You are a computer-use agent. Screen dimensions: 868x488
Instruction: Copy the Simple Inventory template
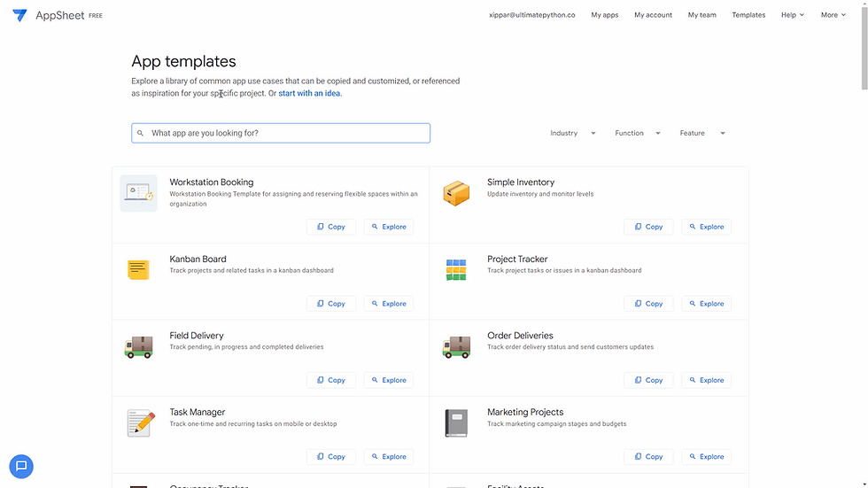point(648,227)
